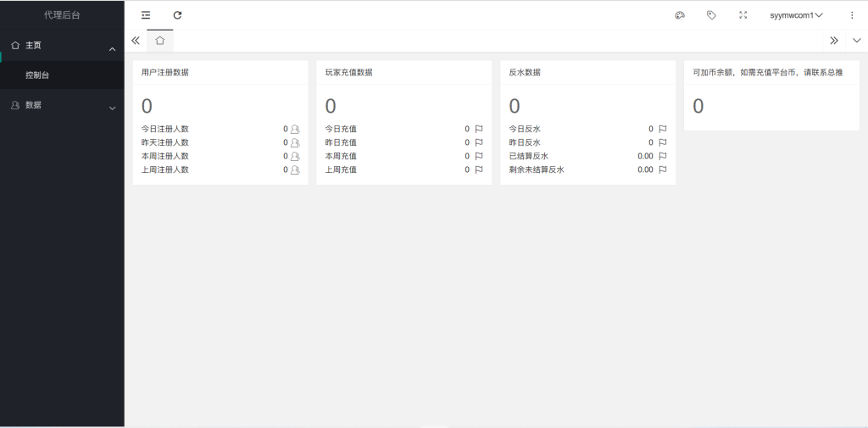Click the refresh icon in the top bar
Image resolution: width=868 pixels, height=428 pixels.
pos(177,15)
